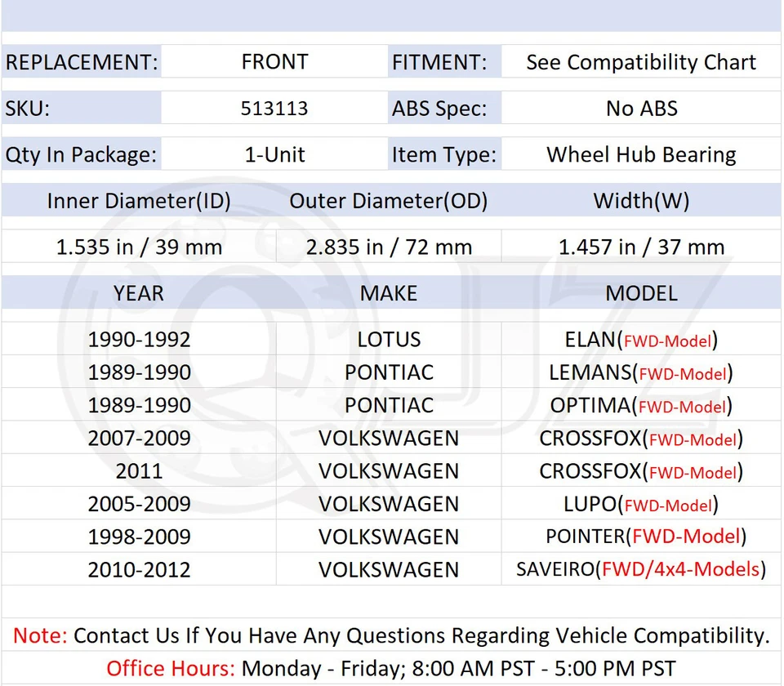Select the 1-Unit quantity value
This screenshot has height=686, width=784.
(x=274, y=154)
